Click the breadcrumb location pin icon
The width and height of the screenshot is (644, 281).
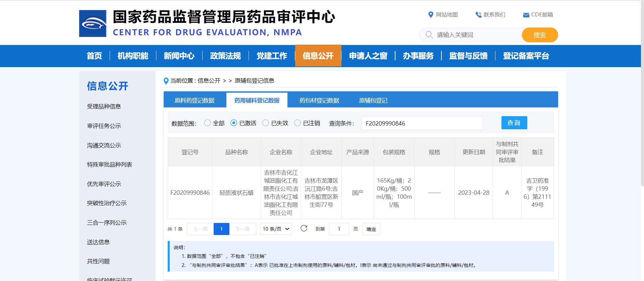click(166, 81)
